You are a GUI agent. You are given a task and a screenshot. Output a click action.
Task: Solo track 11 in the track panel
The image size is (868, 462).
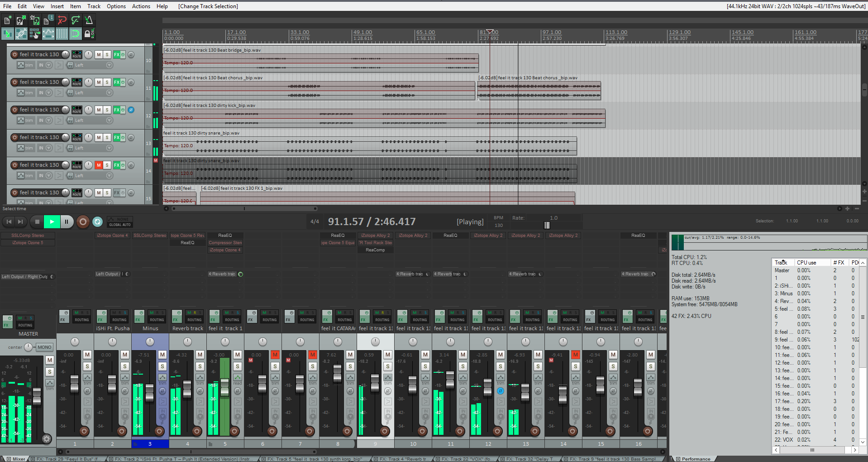tap(107, 82)
